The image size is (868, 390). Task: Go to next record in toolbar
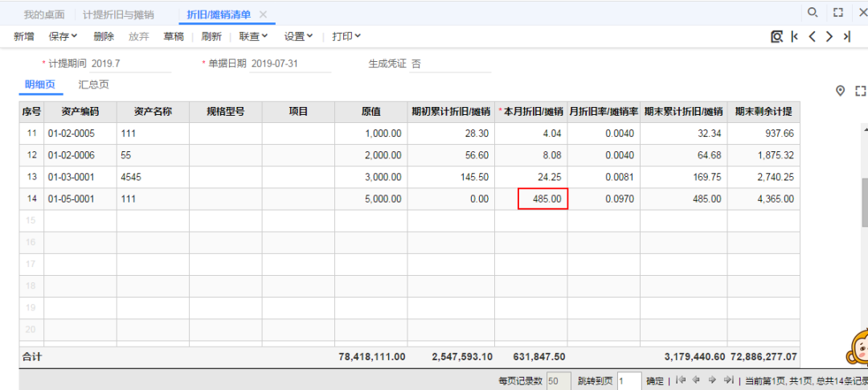pyautogui.click(x=829, y=36)
